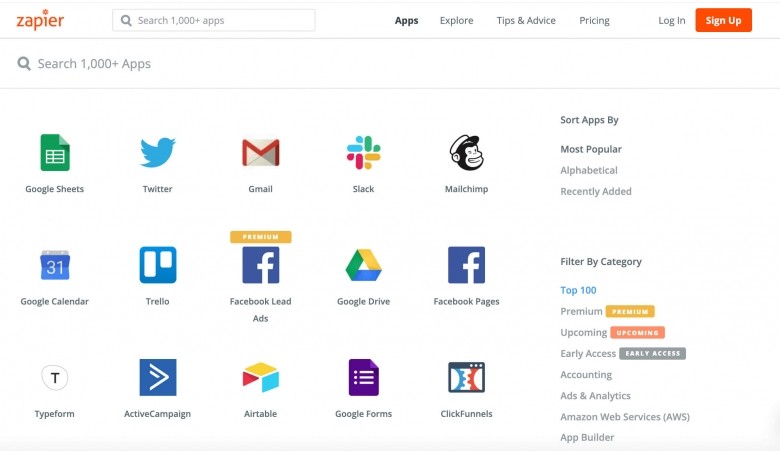The image size is (780, 451).
Task: Filter by the Early Access category
Action: coord(588,354)
